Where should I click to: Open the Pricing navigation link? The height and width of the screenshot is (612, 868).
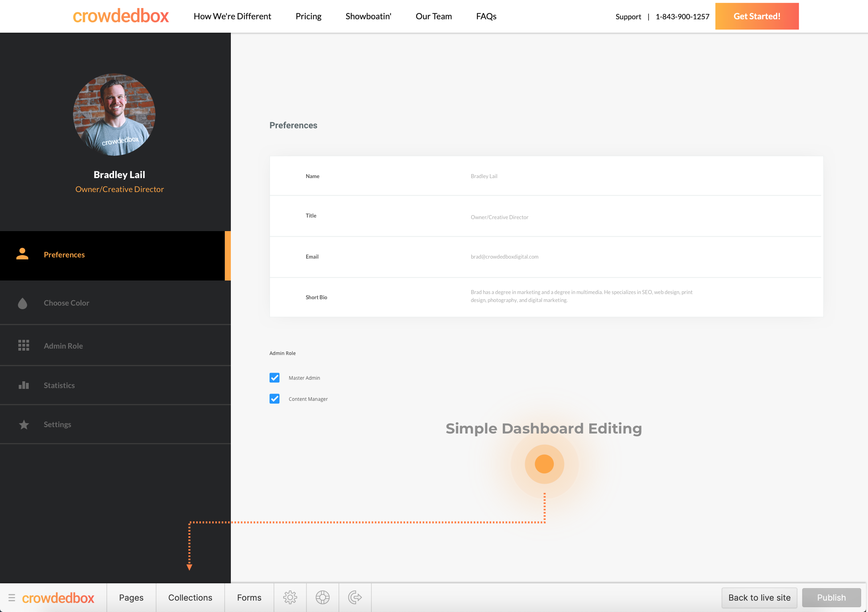[308, 16]
